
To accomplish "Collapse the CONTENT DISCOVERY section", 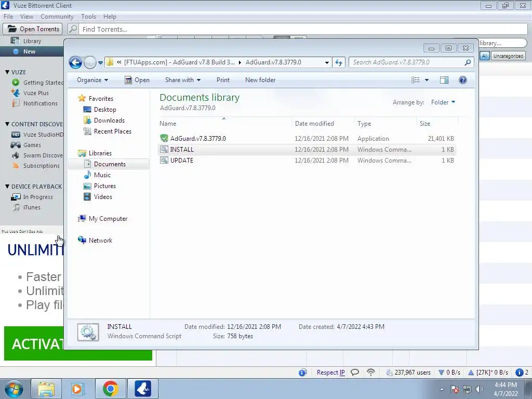I will pos(7,124).
